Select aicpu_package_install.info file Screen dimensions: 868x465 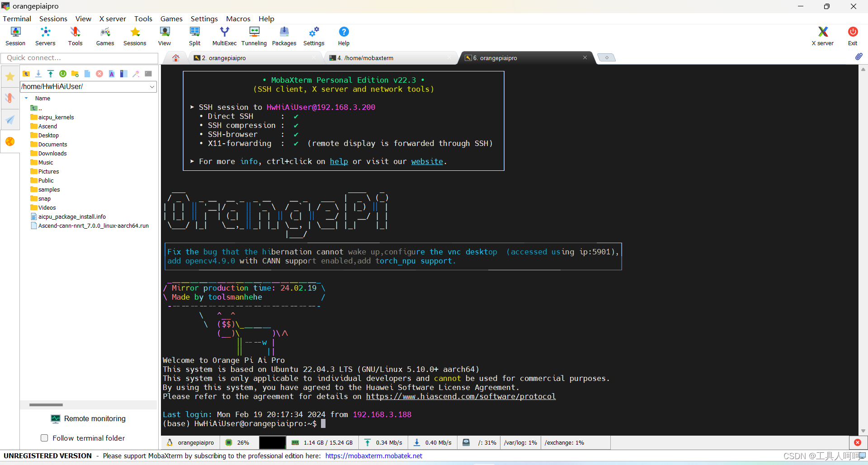coord(68,216)
